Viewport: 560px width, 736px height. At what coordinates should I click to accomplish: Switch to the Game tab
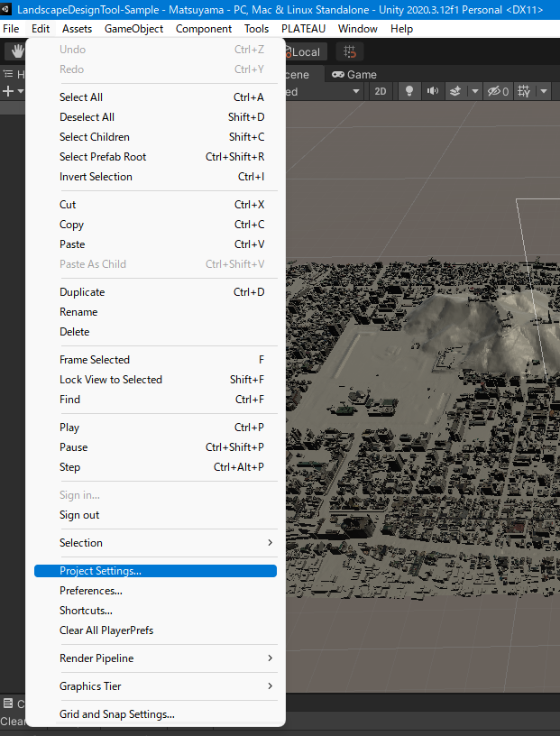pyautogui.click(x=354, y=75)
